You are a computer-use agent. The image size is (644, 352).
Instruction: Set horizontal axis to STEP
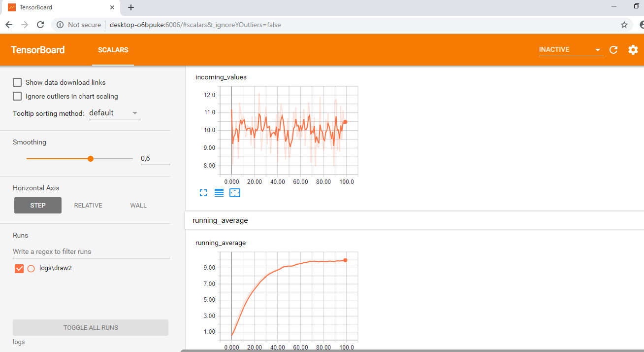38,206
